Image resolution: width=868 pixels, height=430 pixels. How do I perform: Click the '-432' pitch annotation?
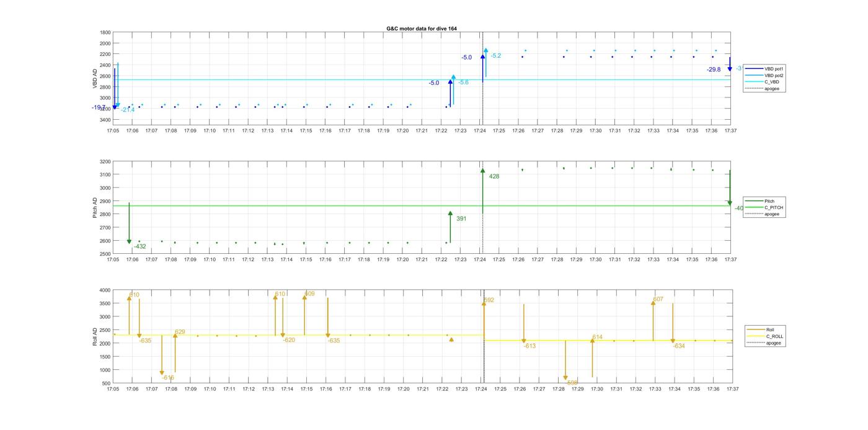(140, 247)
